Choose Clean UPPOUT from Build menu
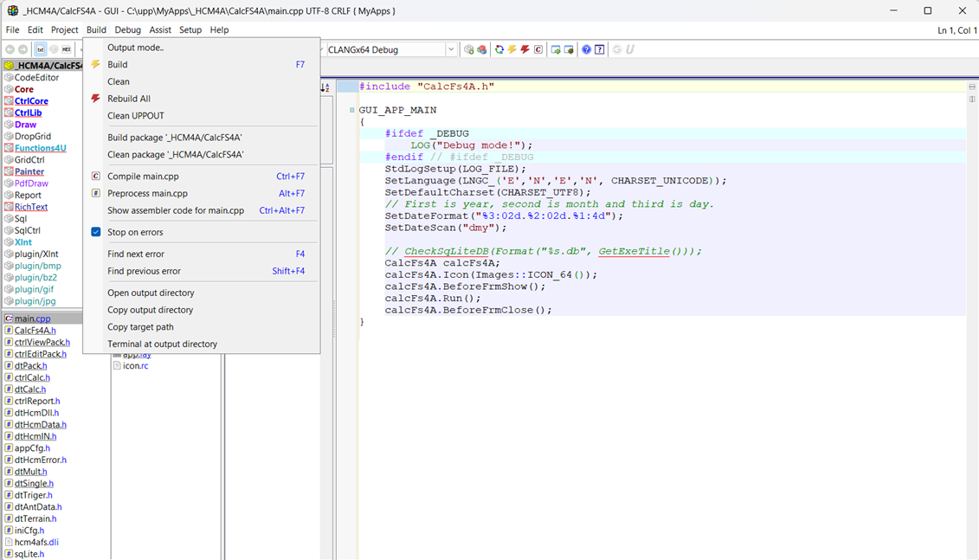 (x=135, y=115)
